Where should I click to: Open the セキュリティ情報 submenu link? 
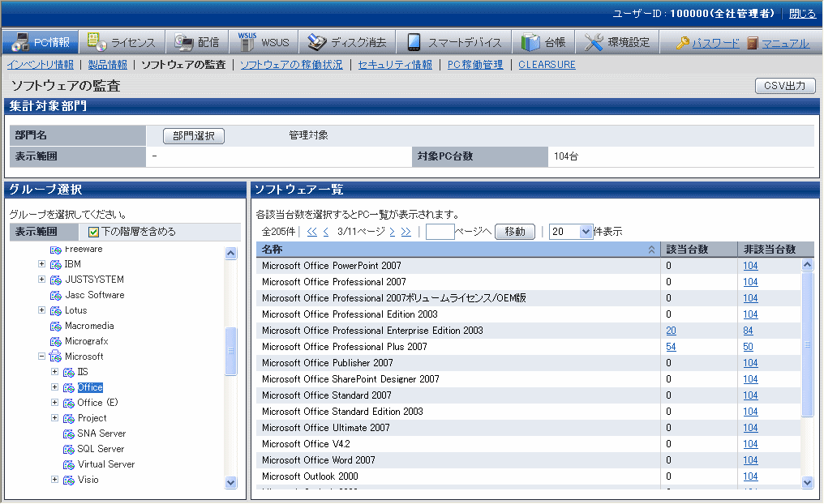[x=395, y=65]
